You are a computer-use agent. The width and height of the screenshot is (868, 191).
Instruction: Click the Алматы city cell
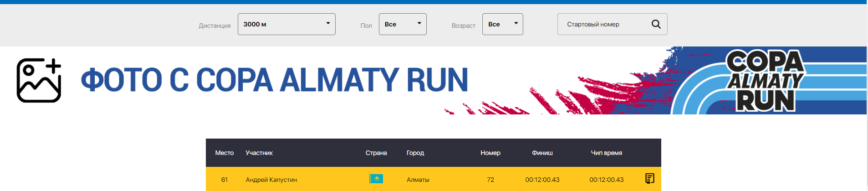tap(418, 180)
